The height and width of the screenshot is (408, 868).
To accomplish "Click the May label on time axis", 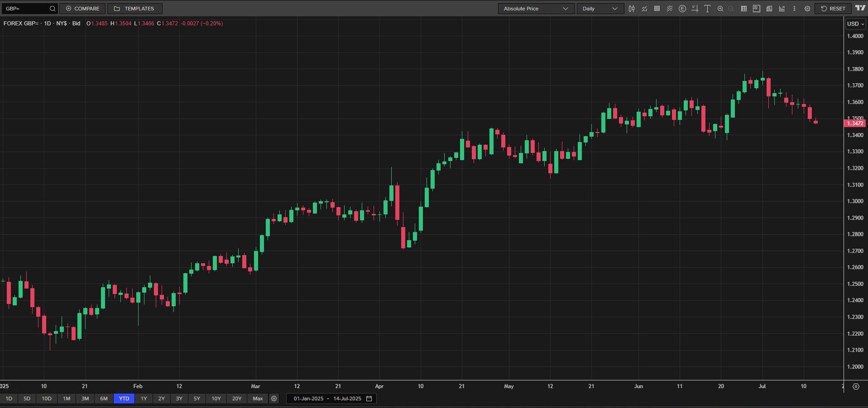I will [509, 386].
